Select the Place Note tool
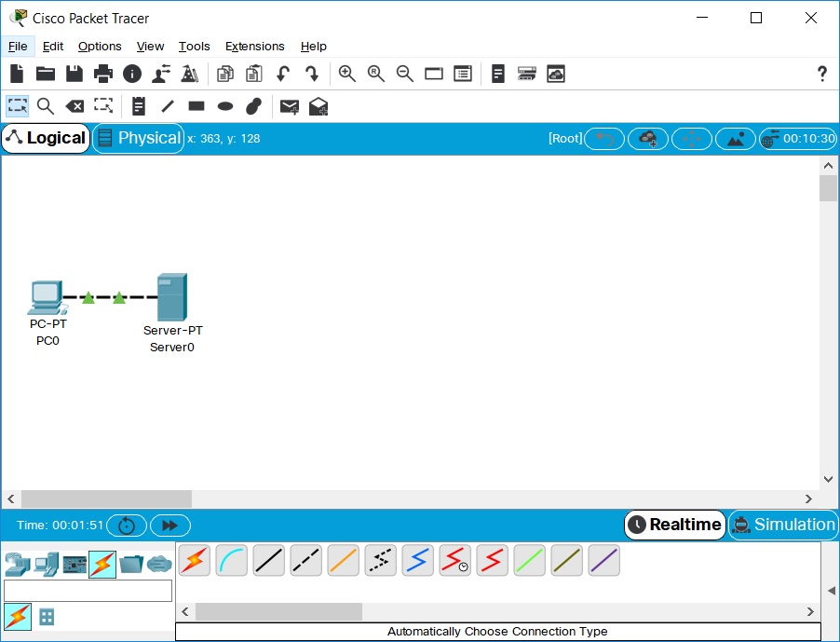The height and width of the screenshot is (642, 840). click(139, 106)
